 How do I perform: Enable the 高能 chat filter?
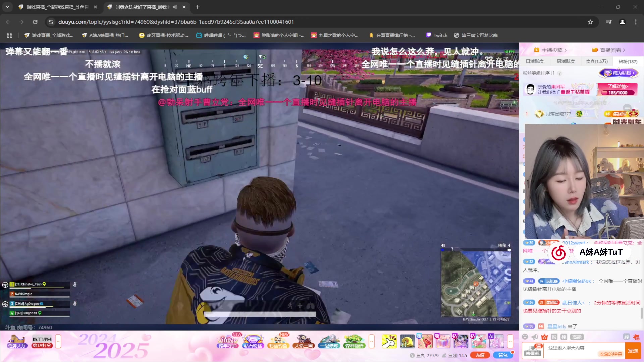(577, 336)
